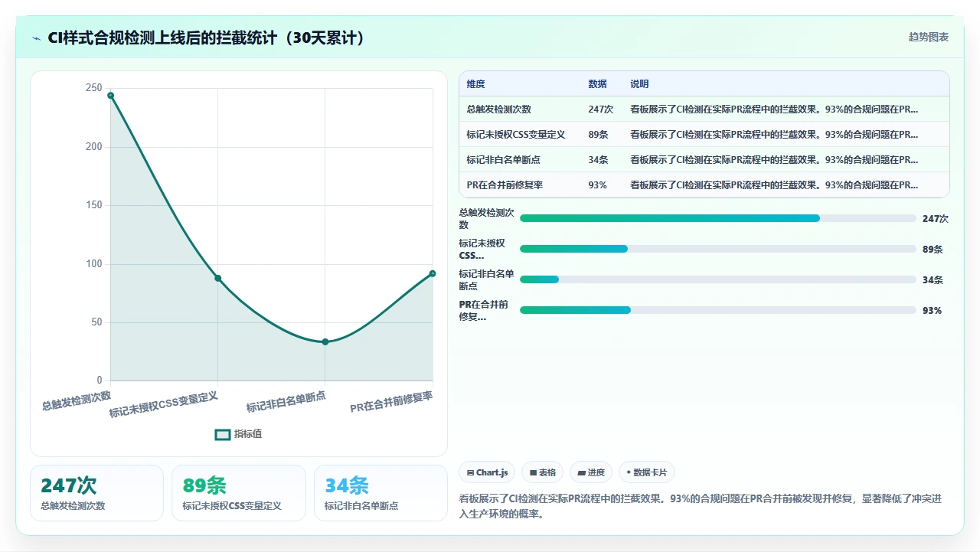
Task: Open the 247次 总触发检测次数 stat card
Action: coord(96,493)
